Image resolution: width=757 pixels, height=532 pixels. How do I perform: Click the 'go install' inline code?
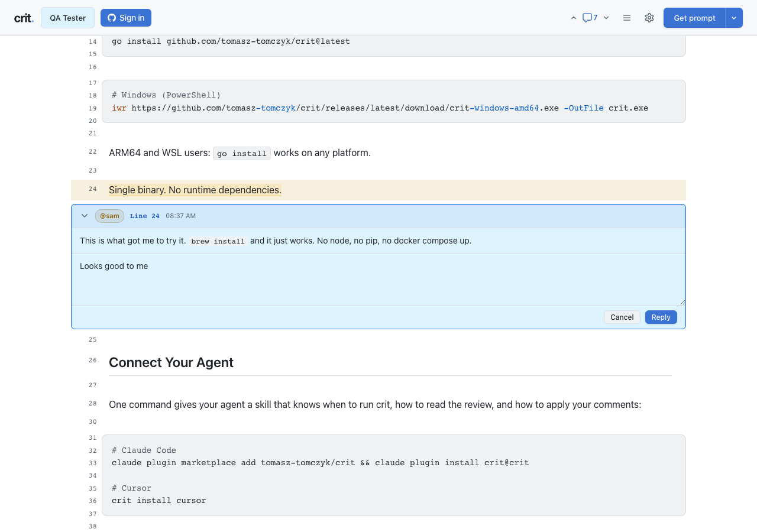click(242, 153)
